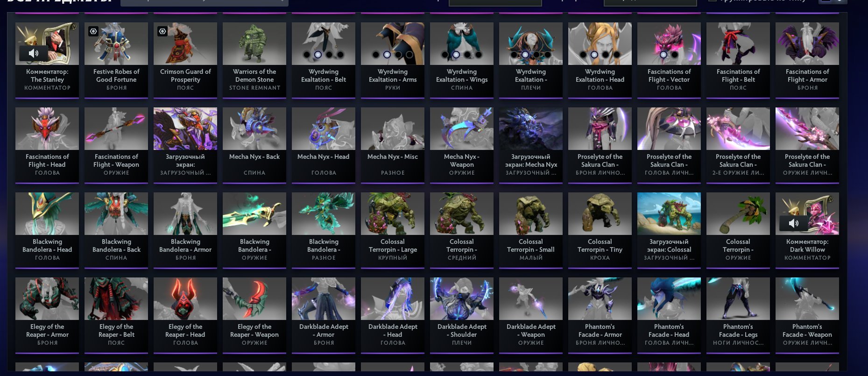Play The Stanley announcer speaker icon

click(x=33, y=53)
